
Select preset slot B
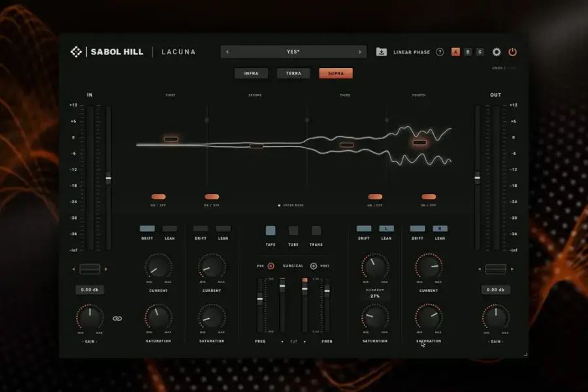click(468, 52)
